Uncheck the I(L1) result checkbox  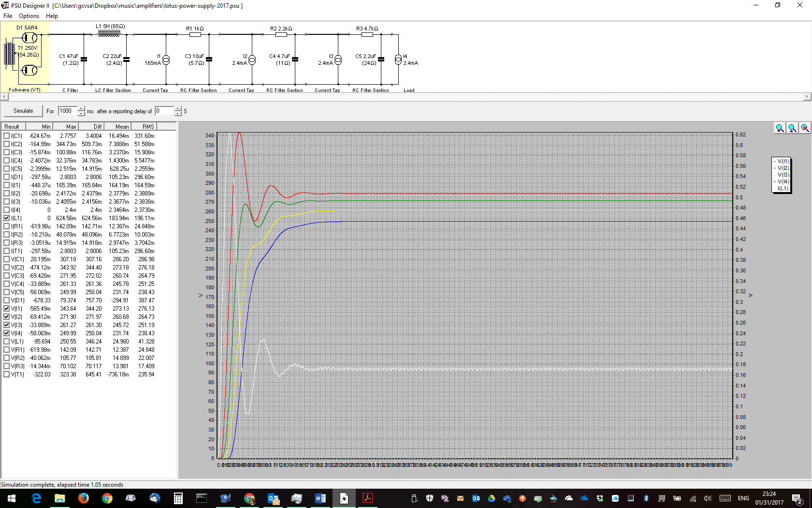6,218
